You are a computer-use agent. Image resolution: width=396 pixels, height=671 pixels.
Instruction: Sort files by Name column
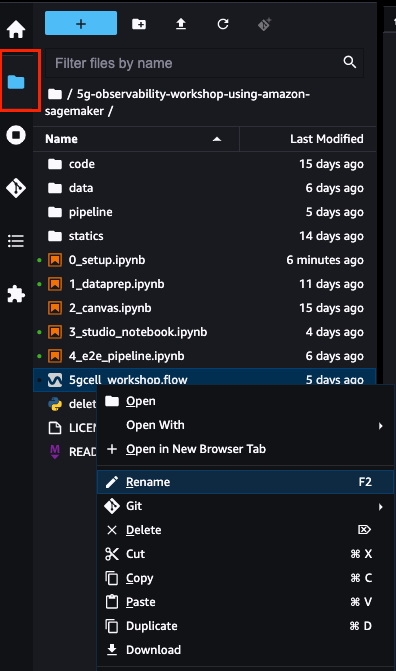[136, 139]
